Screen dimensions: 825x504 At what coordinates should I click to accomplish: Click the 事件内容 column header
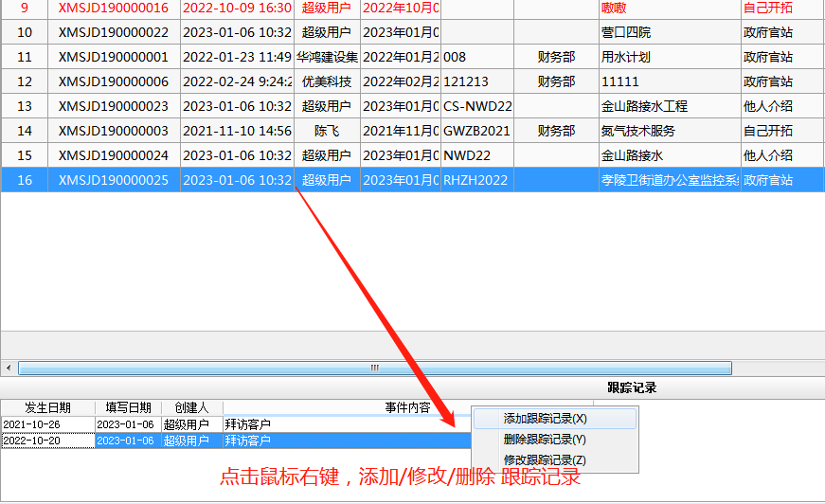(407, 407)
